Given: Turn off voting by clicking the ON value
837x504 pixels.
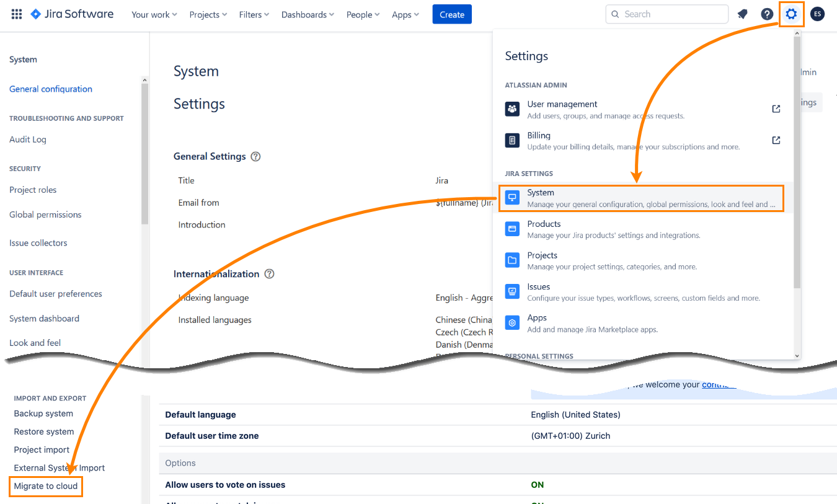Looking at the screenshot, I should coord(537,484).
